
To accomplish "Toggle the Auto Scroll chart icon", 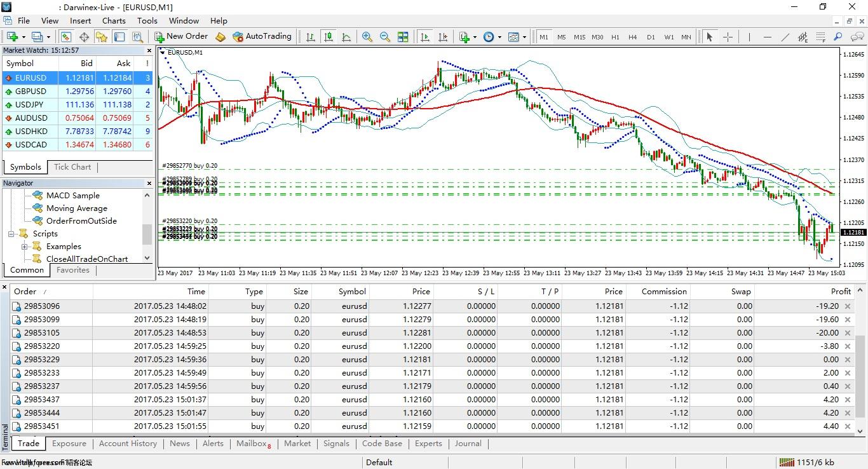I will [x=425, y=37].
